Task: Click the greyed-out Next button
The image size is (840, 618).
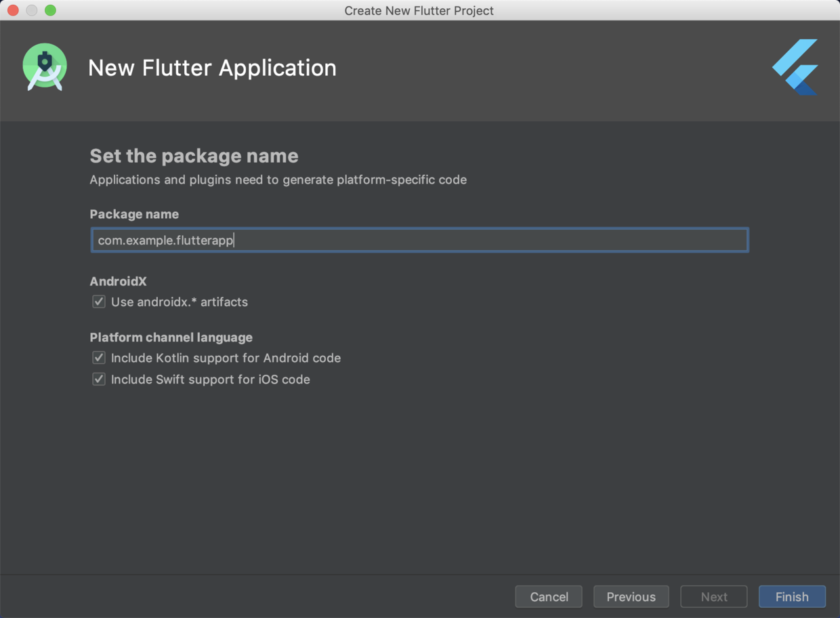Action: (714, 597)
